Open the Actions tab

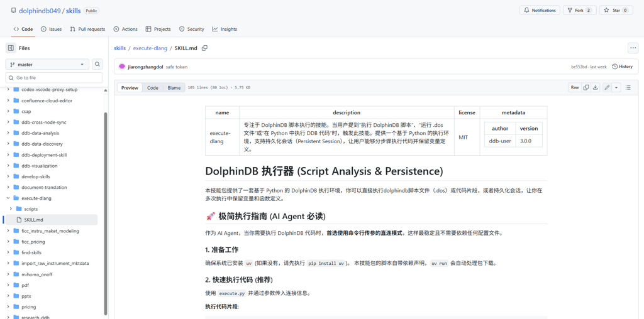pos(125,29)
